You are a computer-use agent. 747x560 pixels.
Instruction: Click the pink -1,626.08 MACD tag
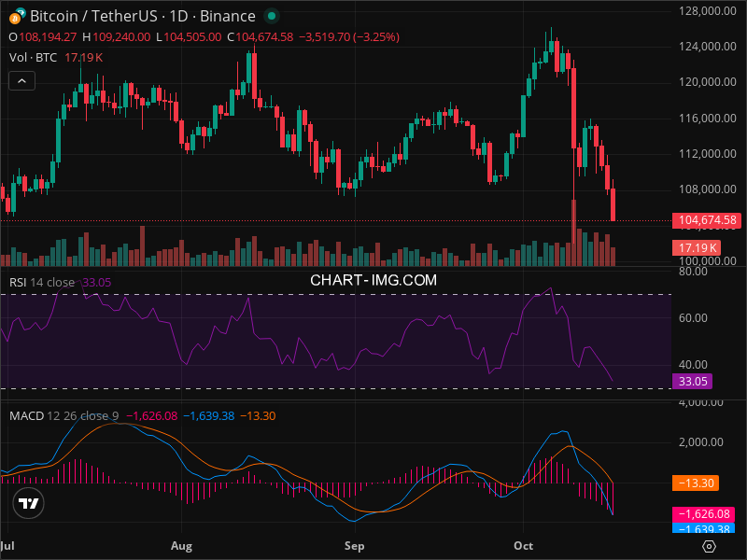point(701,514)
